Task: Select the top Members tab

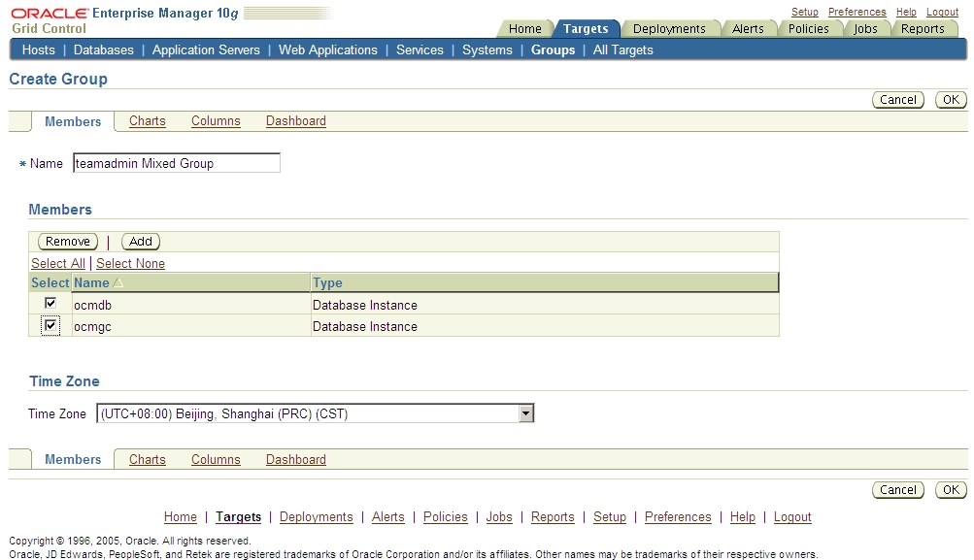Action: (x=73, y=121)
